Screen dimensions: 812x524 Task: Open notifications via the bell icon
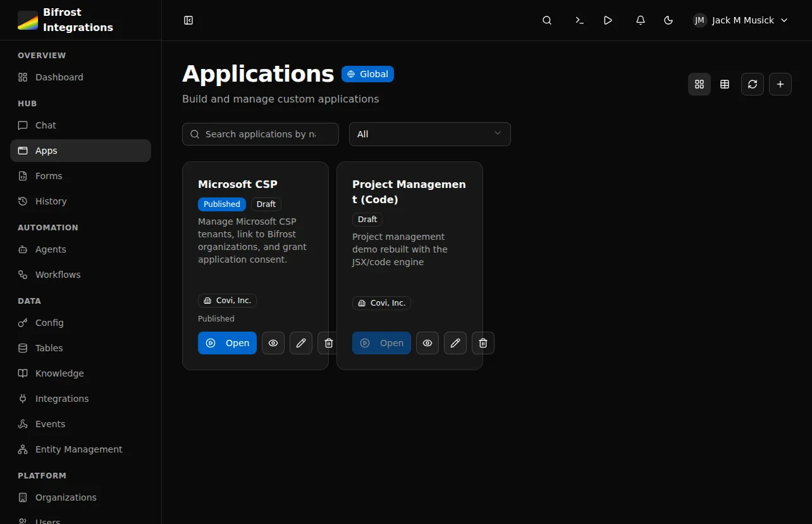(x=640, y=20)
